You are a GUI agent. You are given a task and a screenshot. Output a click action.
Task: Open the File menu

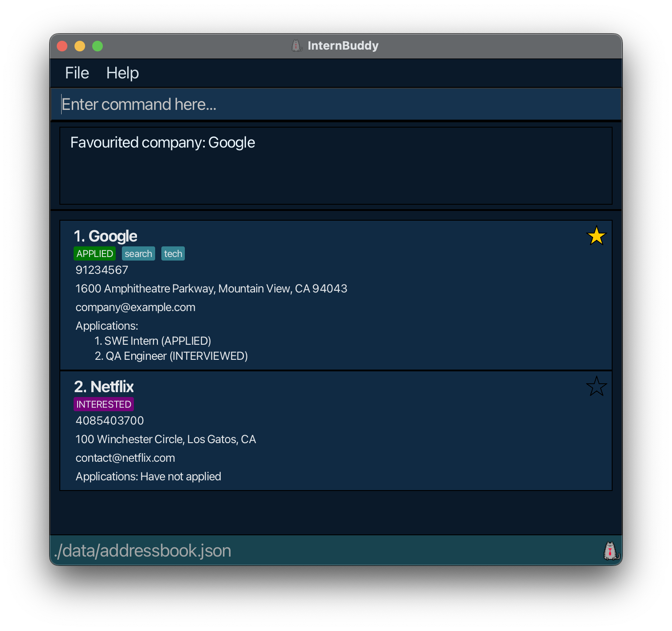pos(77,73)
